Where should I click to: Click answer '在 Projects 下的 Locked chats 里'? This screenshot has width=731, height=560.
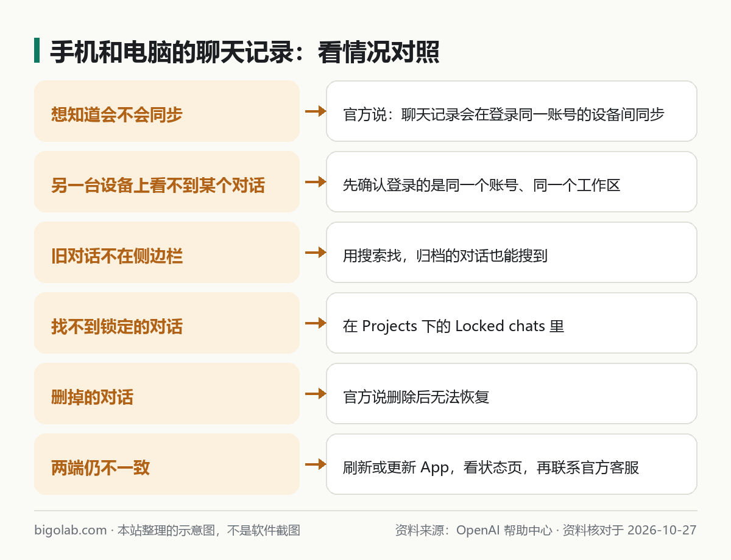click(512, 323)
